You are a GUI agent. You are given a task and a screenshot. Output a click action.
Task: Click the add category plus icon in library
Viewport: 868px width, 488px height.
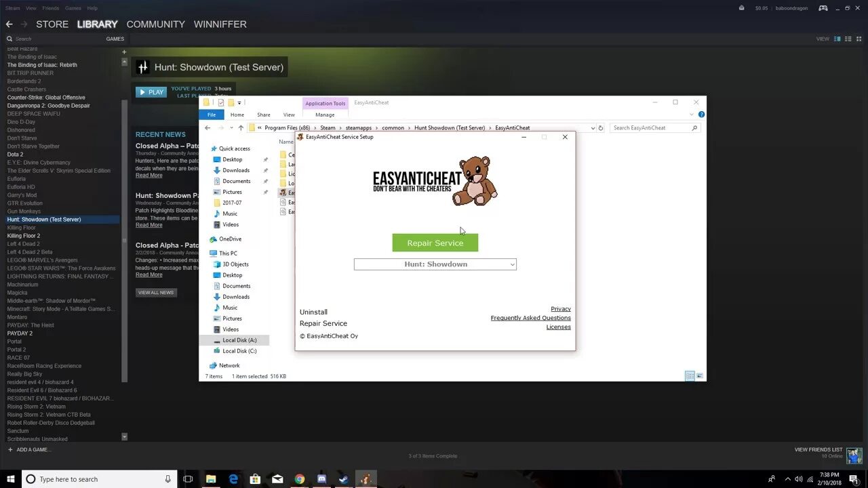123,52
